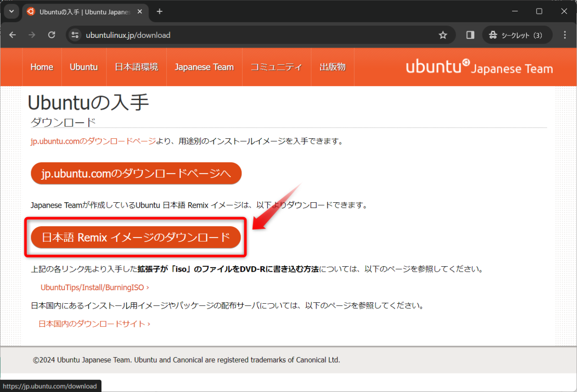
Task: Click the forward navigation arrow
Action: tap(32, 35)
